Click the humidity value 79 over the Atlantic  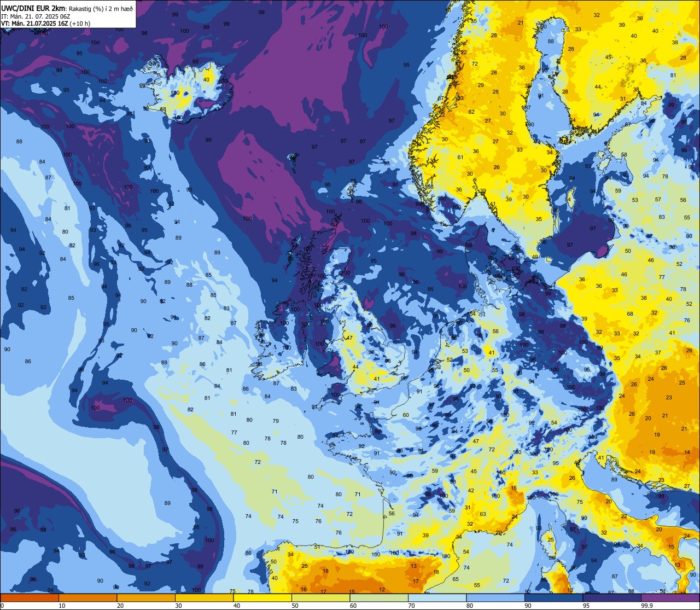[x=276, y=421]
